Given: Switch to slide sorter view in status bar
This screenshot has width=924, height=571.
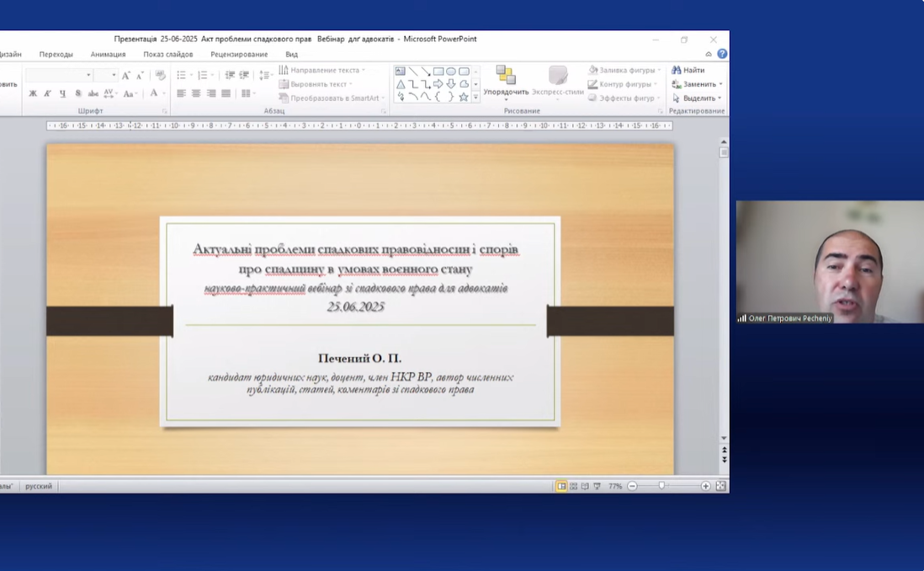Looking at the screenshot, I should coord(574,486).
